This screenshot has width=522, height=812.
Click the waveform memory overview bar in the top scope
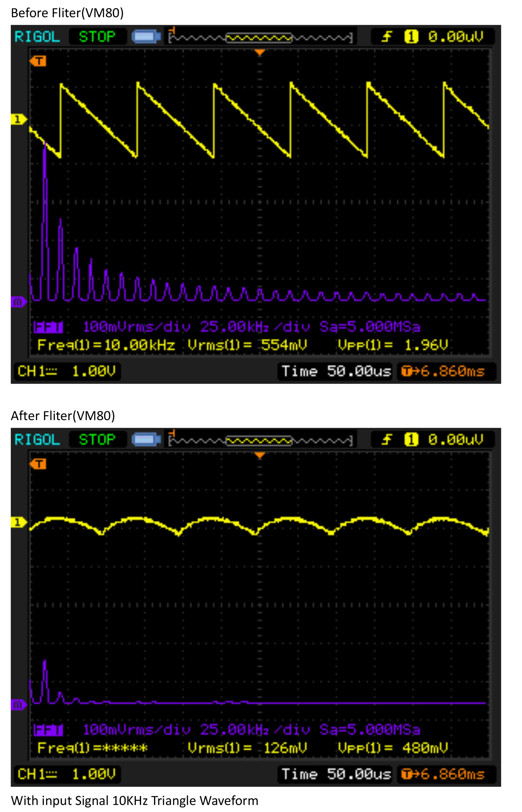[x=260, y=37]
